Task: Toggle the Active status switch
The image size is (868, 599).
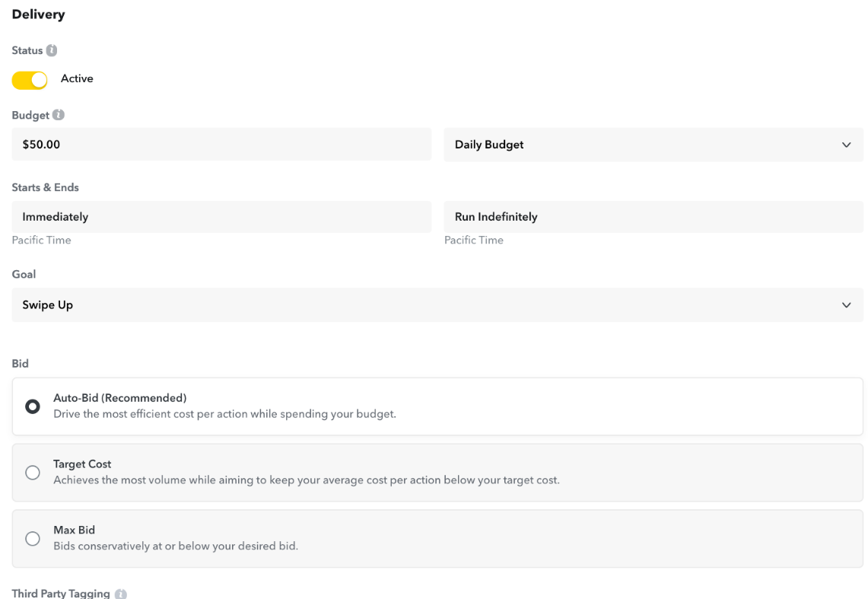Action: (30, 79)
